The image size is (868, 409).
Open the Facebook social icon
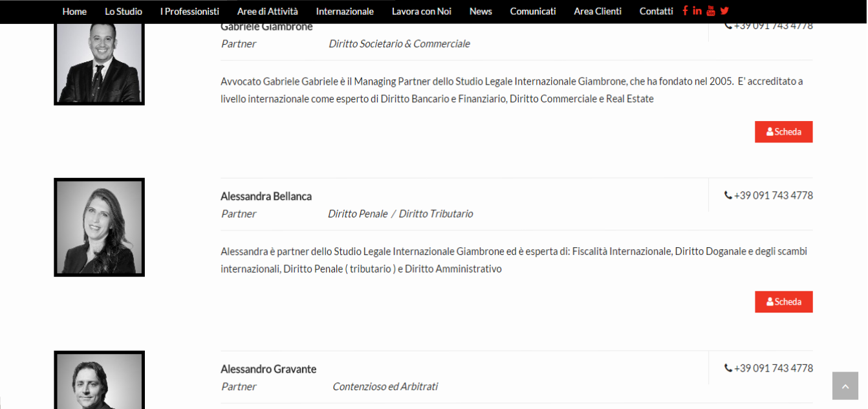tap(685, 10)
